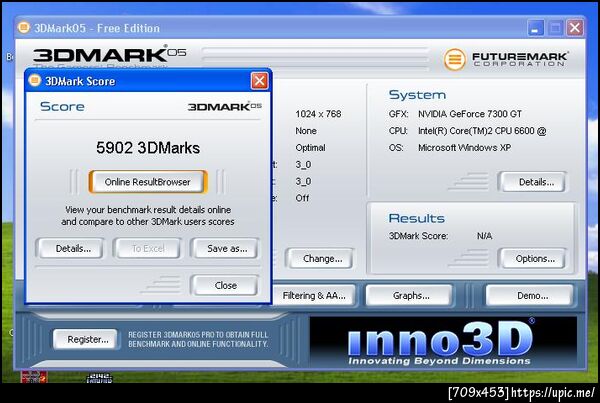Screen dimensions: 600x403
Task: Click the Off setting value
Action: pyautogui.click(x=302, y=198)
